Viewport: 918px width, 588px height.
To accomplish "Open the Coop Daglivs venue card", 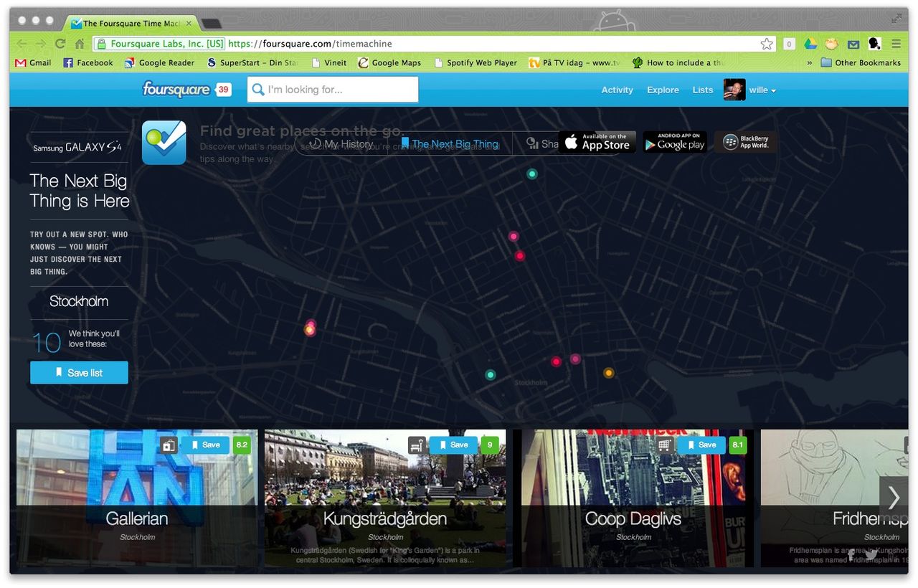I will point(633,498).
